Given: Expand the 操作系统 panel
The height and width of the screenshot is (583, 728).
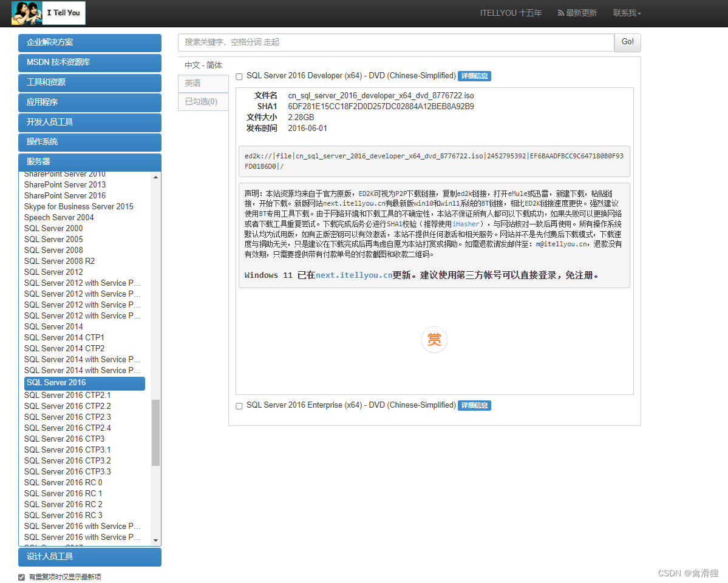Looking at the screenshot, I should coord(90,142).
